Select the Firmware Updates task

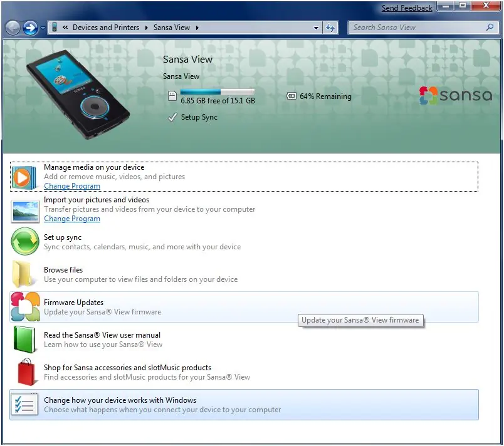244,307
